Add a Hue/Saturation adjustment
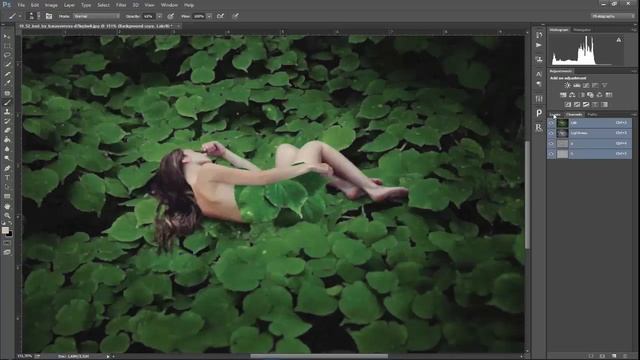640x360 pixels. (x=563, y=95)
